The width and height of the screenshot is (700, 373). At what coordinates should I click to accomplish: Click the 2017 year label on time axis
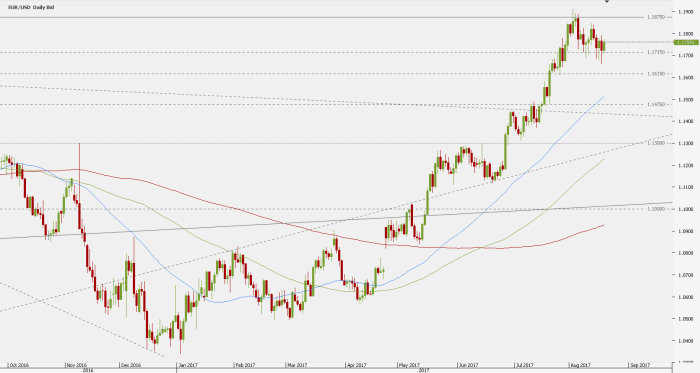(424, 370)
